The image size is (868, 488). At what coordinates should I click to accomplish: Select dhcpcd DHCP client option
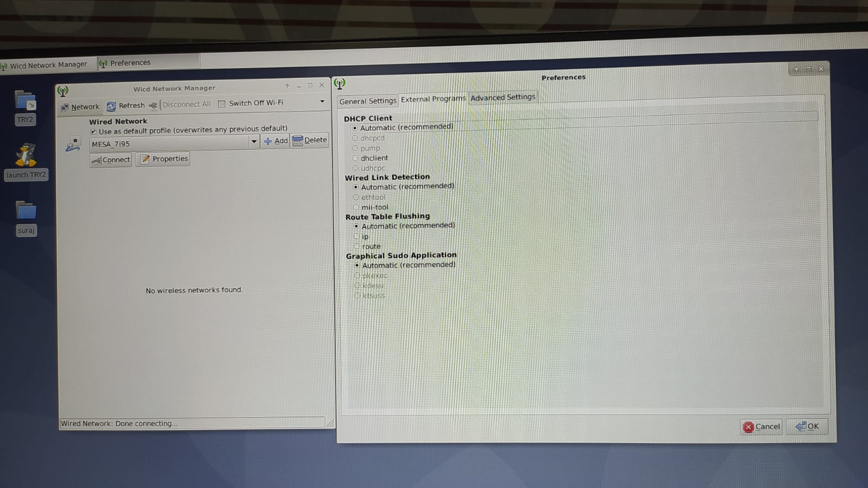[355, 138]
